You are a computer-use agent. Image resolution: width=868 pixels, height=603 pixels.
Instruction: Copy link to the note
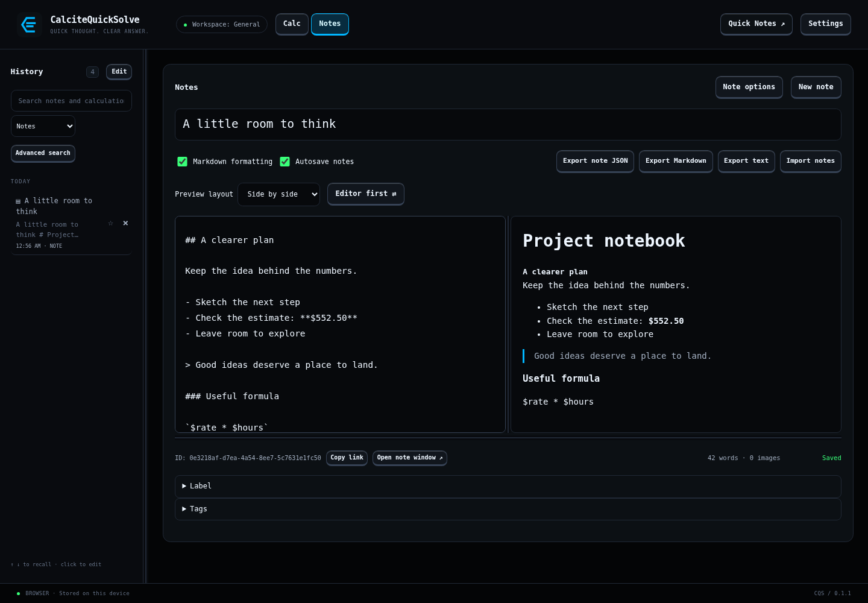tap(347, 458)
